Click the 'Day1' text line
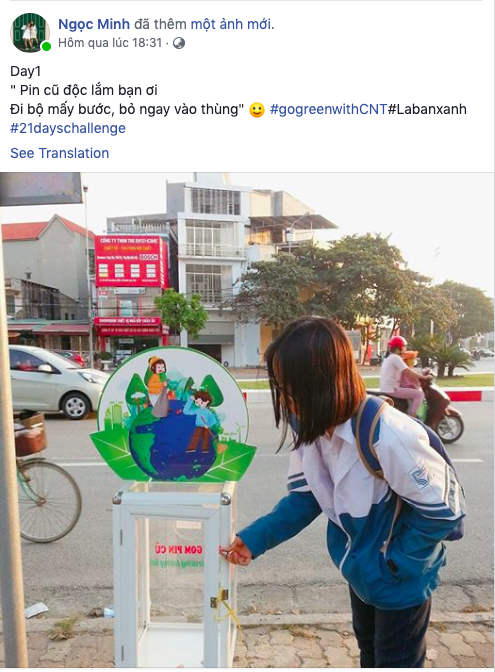 pyautogui.click(x=25, y=71)
